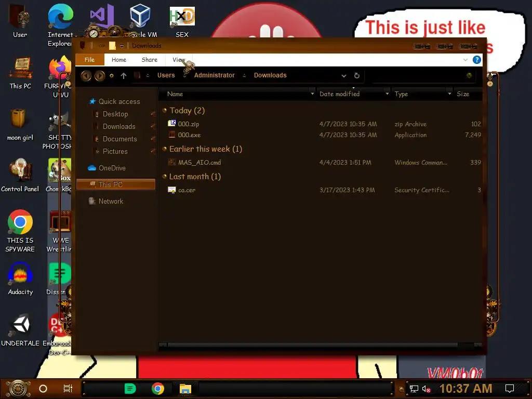Open the Audacity desktop icon

20,279
